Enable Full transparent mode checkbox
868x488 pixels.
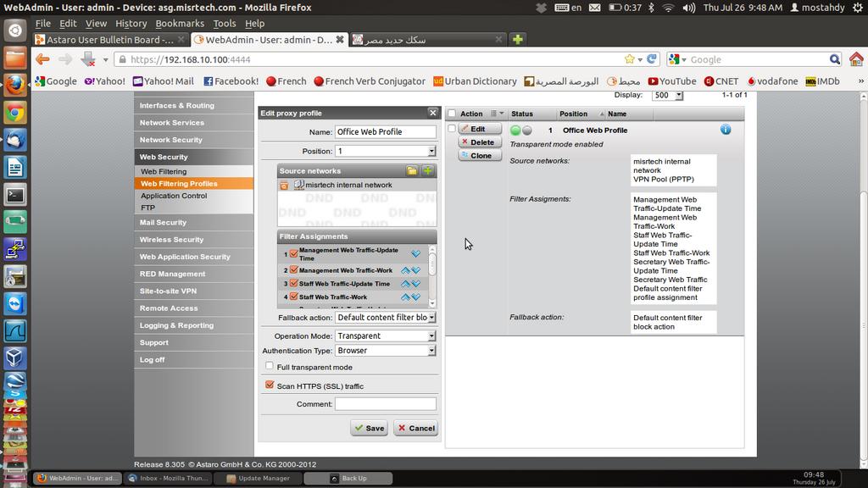click(270, 367)
